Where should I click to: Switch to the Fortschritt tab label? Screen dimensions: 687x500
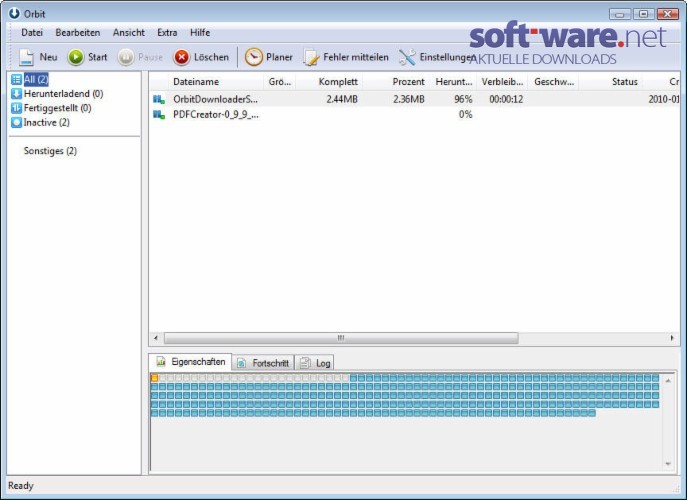coord(270,363)
